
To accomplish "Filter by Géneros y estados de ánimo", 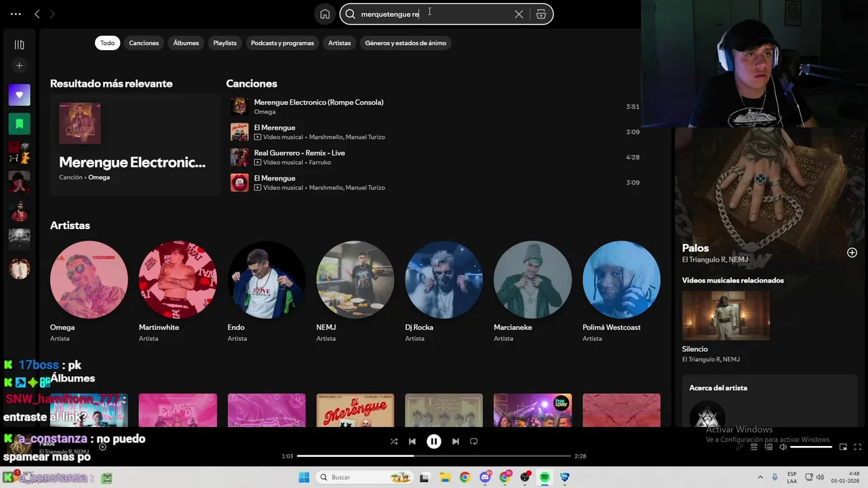I will tap(406, 43).
